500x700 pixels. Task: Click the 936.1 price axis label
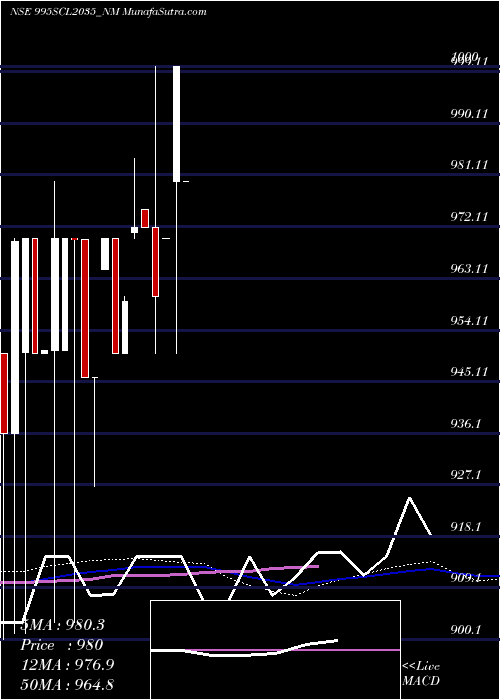tap(466, 423)
